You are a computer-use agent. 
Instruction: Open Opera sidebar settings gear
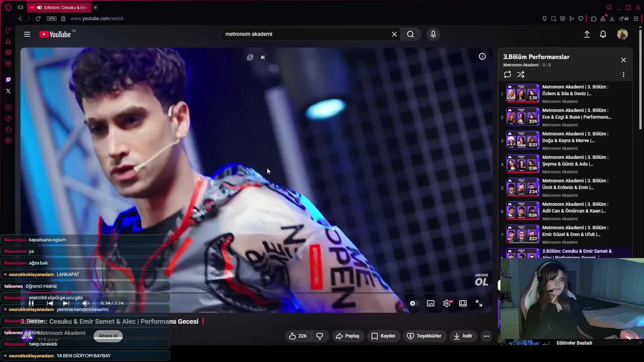8,141
